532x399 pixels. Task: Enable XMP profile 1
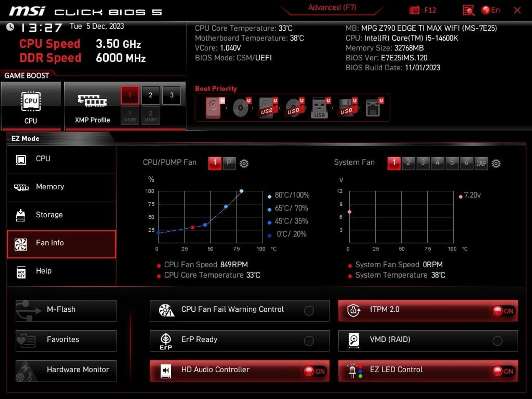click(x=130, y=95)
